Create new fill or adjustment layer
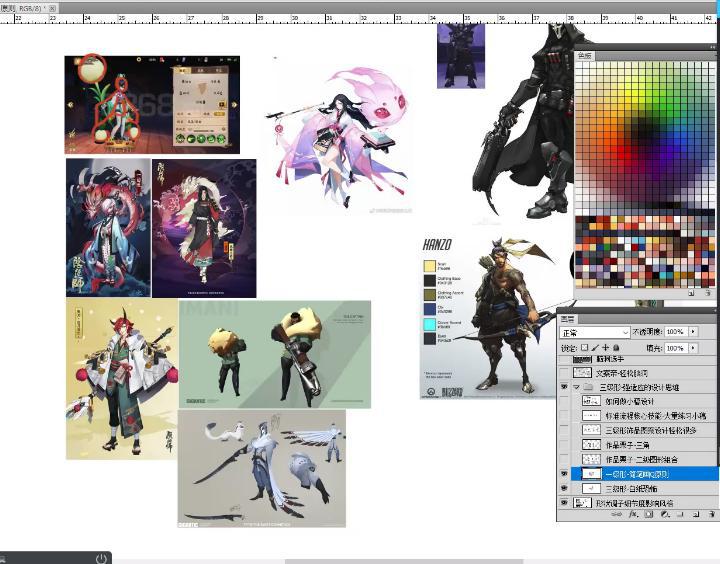 [664, 515]
